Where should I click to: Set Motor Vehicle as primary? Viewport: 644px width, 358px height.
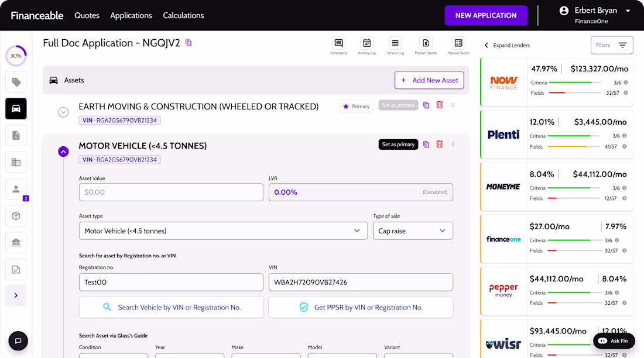pyautogui.click(x=398, y=144)
